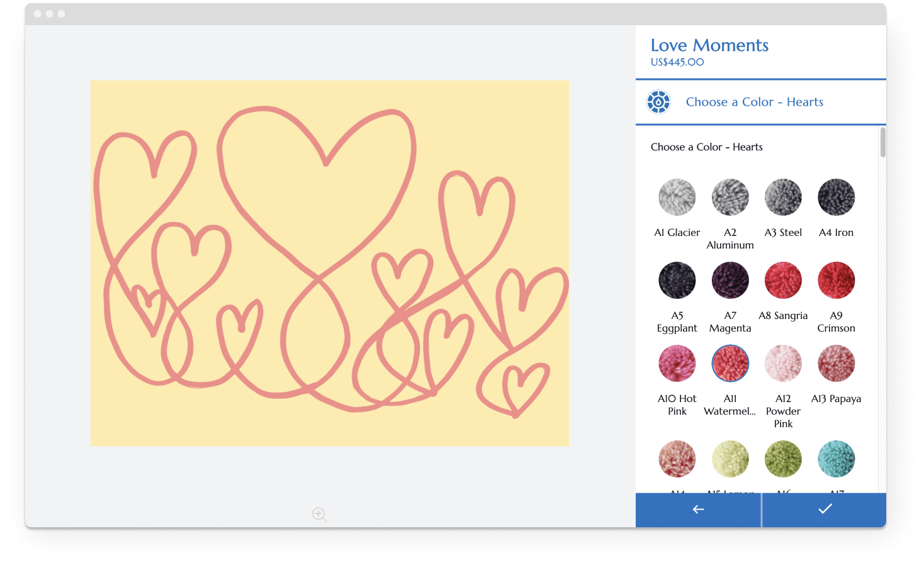Choose the A4 Iron color swatch
The width and height of the screenshot is (924, 565).
tap(836, 198)
